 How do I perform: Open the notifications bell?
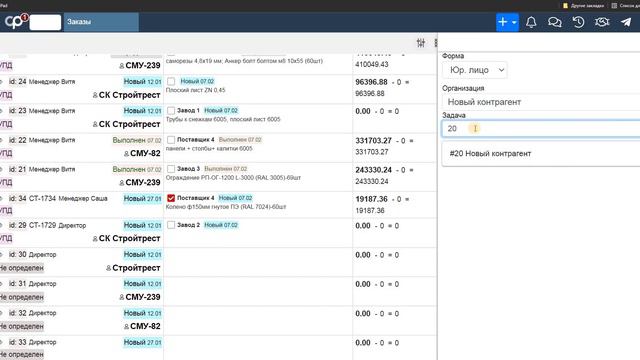pyautogui.click(x=531, y=22)
